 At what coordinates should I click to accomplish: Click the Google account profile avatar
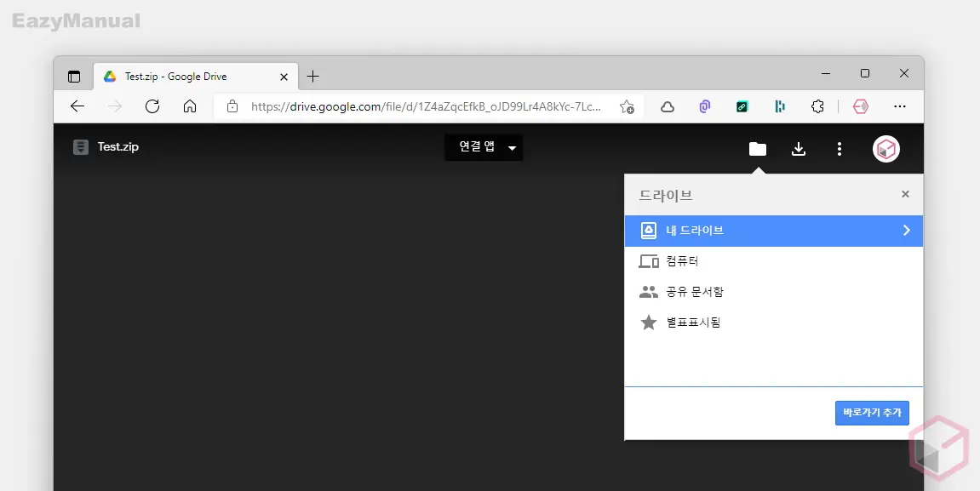(x=886, y=148)
